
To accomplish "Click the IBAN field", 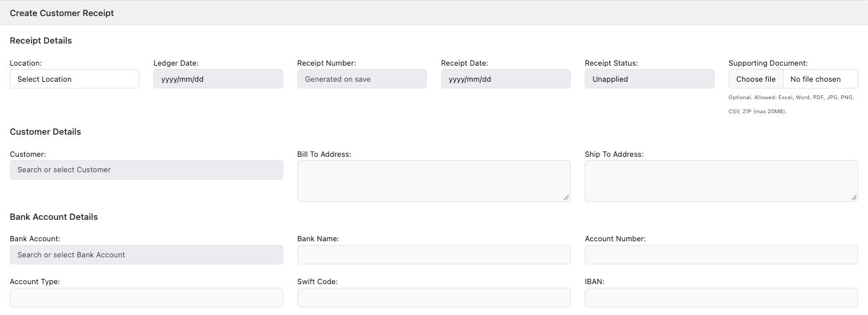I will 721,298.
